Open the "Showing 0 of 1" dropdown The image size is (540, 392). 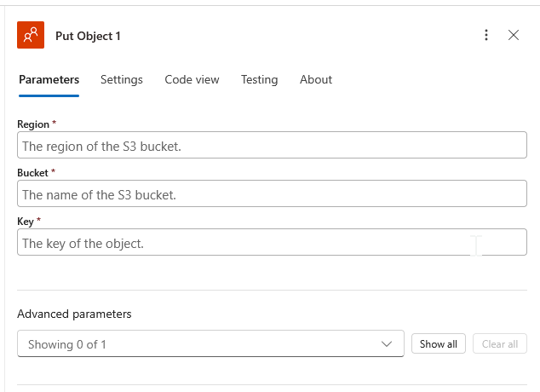[x=210, y=344]
